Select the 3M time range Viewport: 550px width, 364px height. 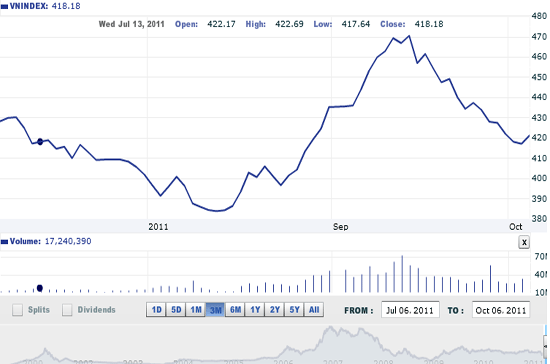215,310
